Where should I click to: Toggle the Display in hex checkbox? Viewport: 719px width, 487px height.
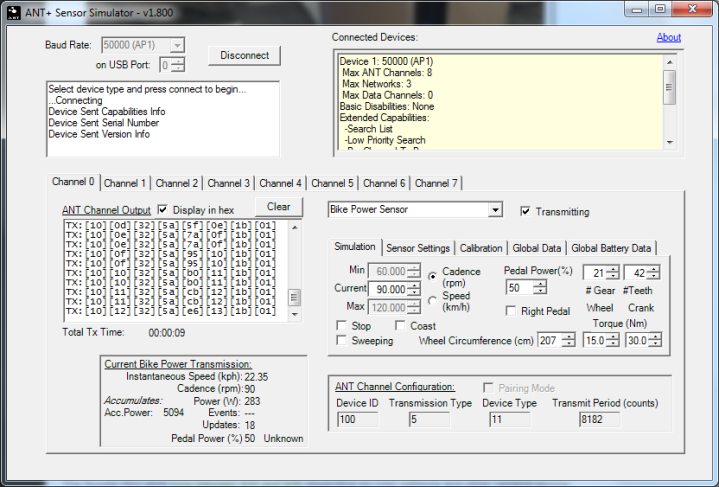point(162,210)
